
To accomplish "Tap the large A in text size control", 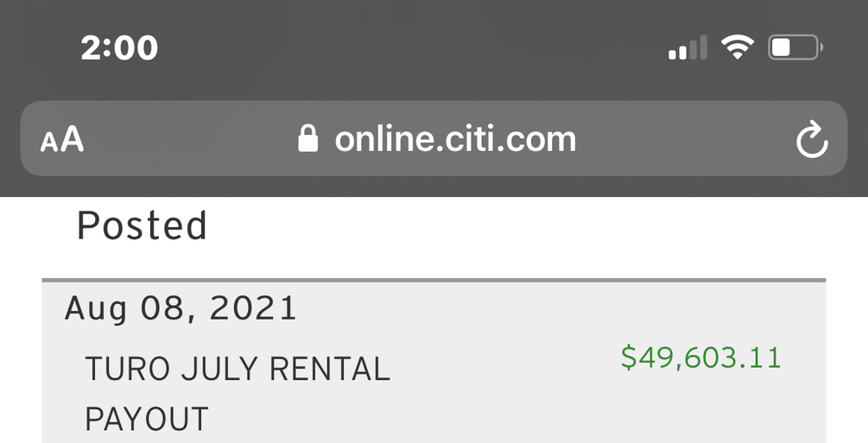I will click(x=73, y=138).
